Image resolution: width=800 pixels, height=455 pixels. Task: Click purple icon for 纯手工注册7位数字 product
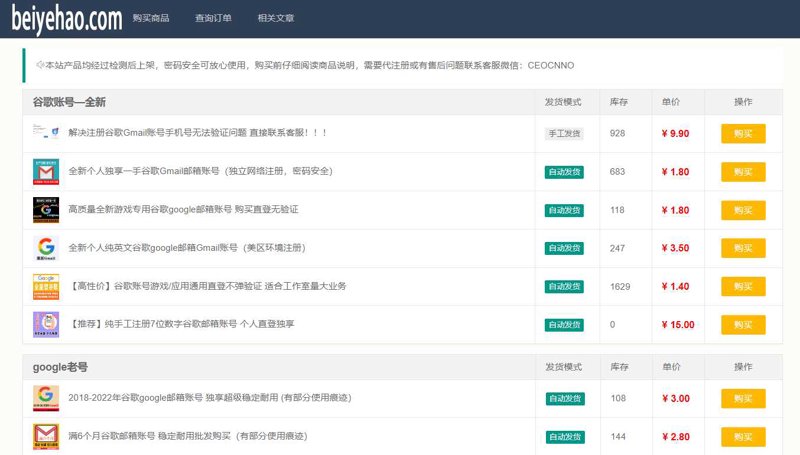46,324
